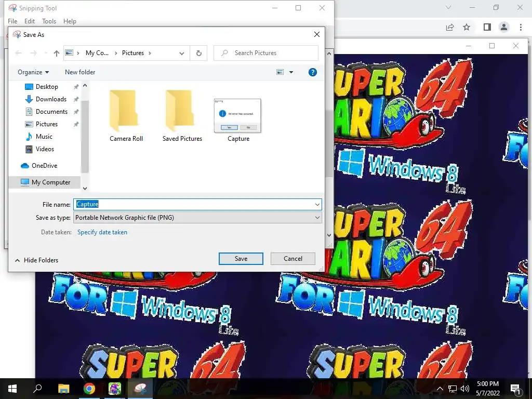Open the colorful app icon next to Chrome on taskbar
This screenshot has height=399, width=532.
tap(115, 389)
